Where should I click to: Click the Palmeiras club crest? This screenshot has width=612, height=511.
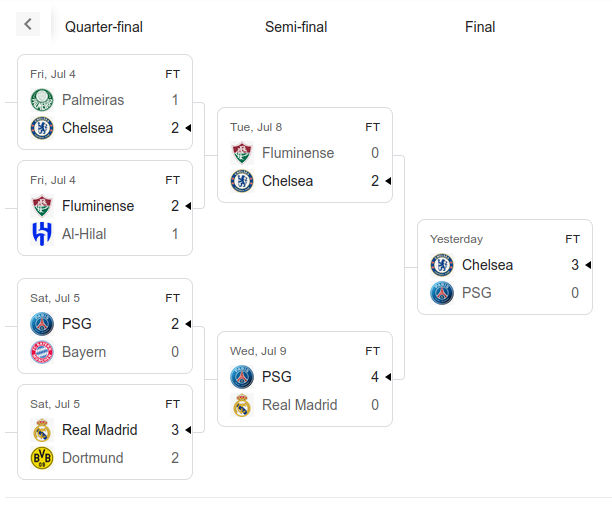pyautogui.click(x=42, y=100)
